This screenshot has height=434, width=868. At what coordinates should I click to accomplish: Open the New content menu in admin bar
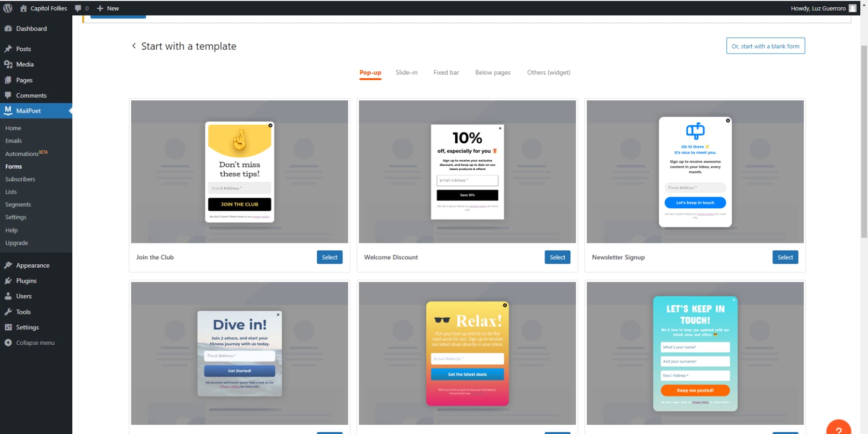click(x=108, y=8)
